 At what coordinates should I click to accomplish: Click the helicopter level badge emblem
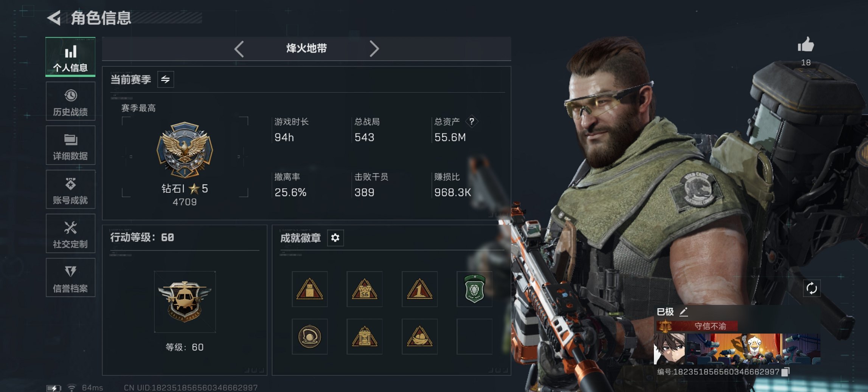coord(185,302)
